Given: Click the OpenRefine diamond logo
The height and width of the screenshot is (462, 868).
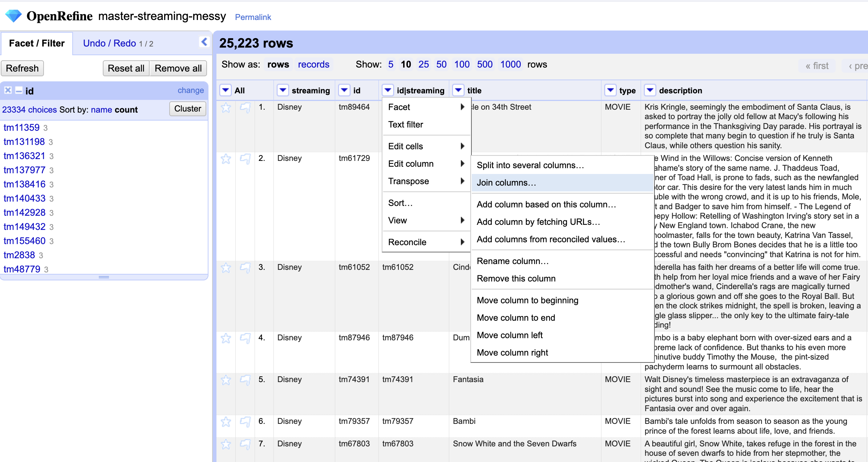Looking at the screenshot, I should click(x=13, y=16).
